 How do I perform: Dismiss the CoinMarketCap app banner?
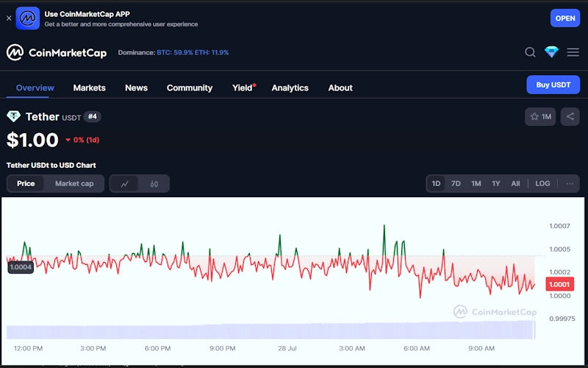[x=9, y=18]
